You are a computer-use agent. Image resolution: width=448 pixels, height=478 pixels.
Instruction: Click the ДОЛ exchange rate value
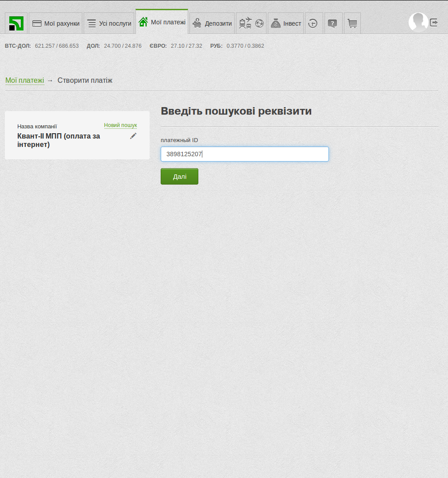123,46
